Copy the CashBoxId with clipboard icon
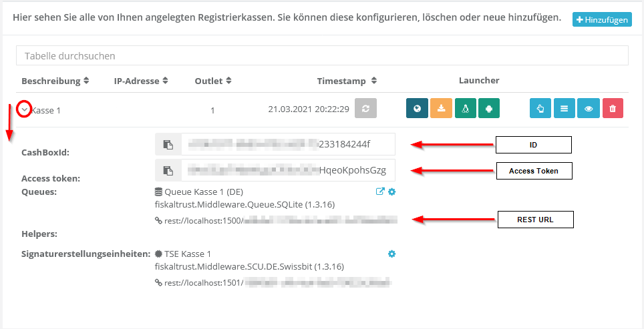 [168, 144]
